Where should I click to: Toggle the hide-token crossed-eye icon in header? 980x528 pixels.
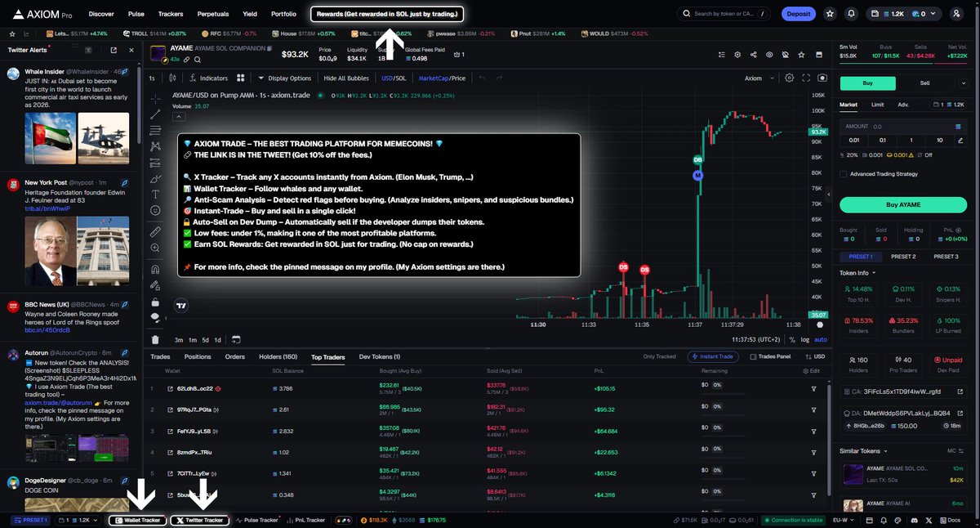pos(784,55)
